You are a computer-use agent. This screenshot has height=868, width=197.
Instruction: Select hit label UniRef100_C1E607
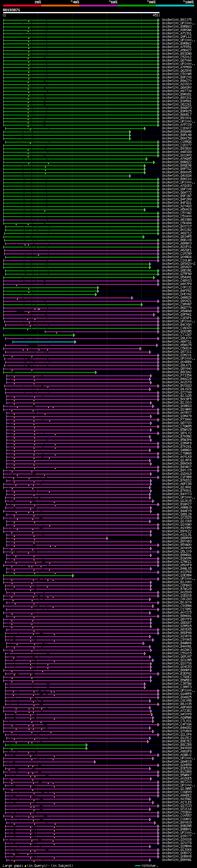tap(177, 128)
